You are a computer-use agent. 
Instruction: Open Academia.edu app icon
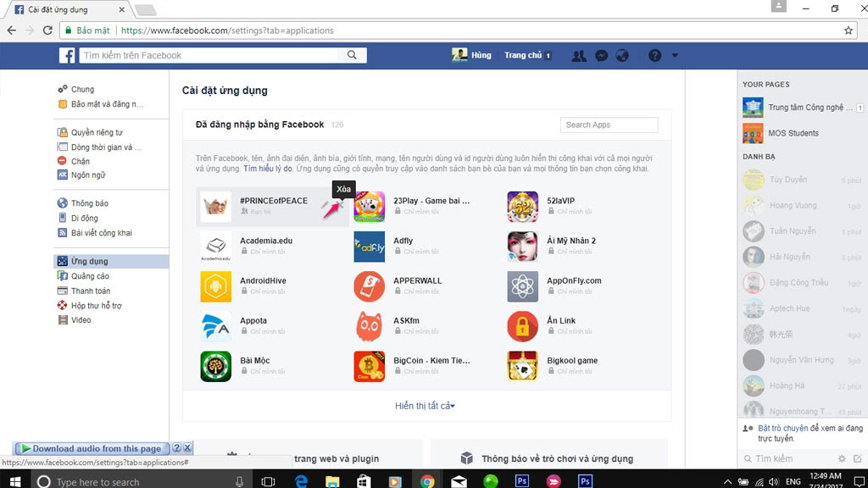coord(216,247)
